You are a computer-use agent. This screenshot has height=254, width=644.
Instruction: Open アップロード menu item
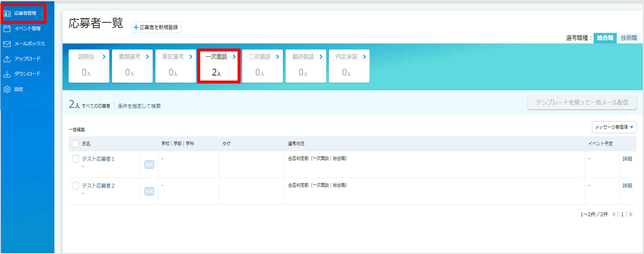pos(27,59)
